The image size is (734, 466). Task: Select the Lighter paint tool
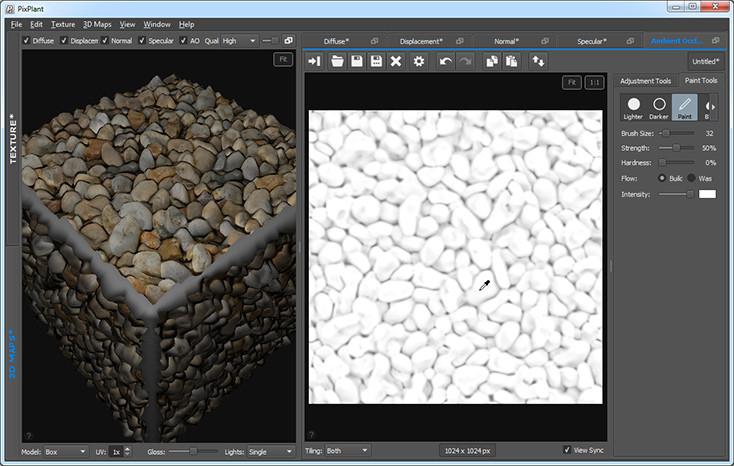[x=633, y=108]
